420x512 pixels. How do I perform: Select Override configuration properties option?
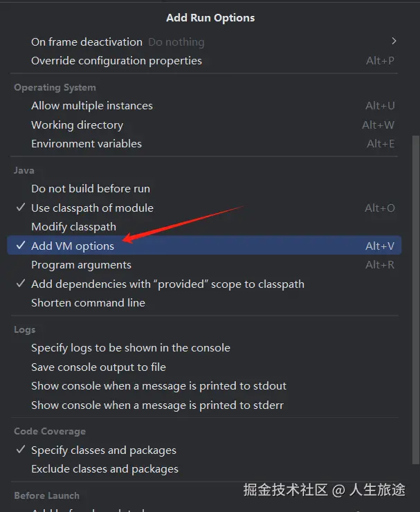click(116, 61)
